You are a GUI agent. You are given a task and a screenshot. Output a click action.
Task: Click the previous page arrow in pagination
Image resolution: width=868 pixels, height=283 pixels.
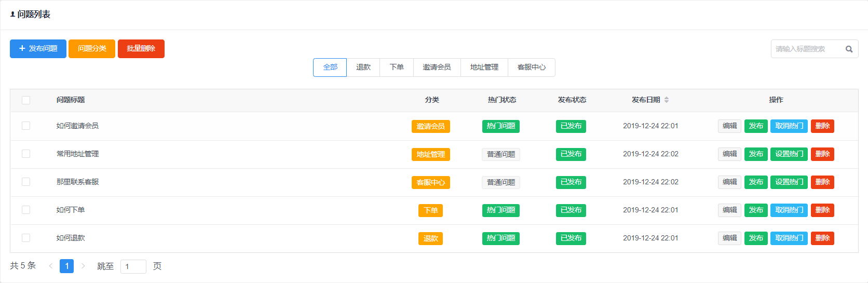pyautogui.click(x=51, y=266)
